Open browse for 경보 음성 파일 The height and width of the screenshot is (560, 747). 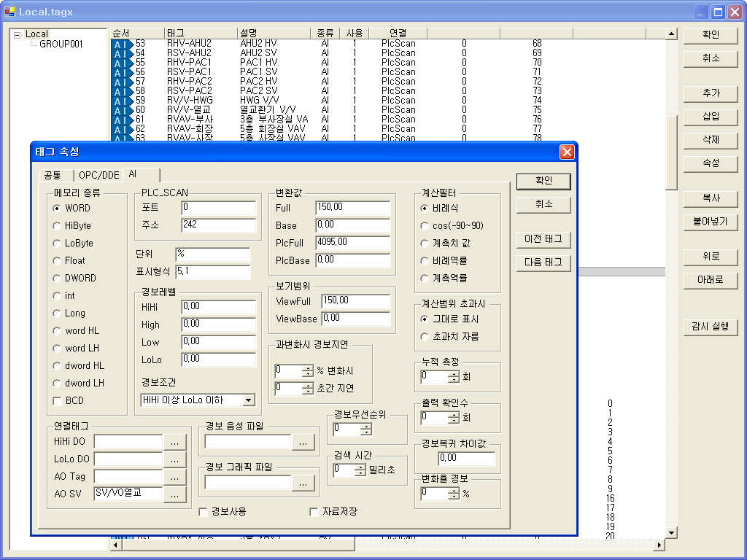pyautogui.click(x=303, y=442)
